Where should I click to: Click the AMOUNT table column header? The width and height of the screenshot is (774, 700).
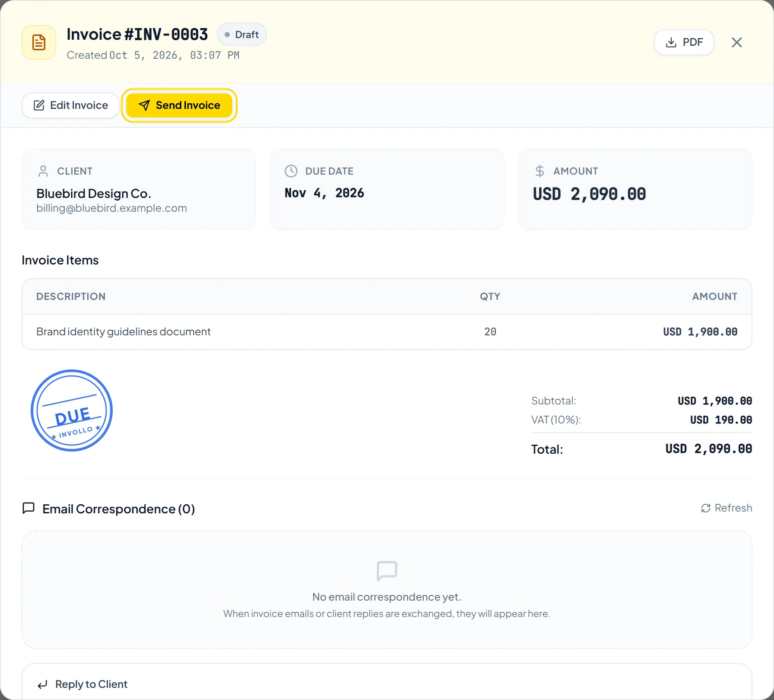(x=715, y=296)
